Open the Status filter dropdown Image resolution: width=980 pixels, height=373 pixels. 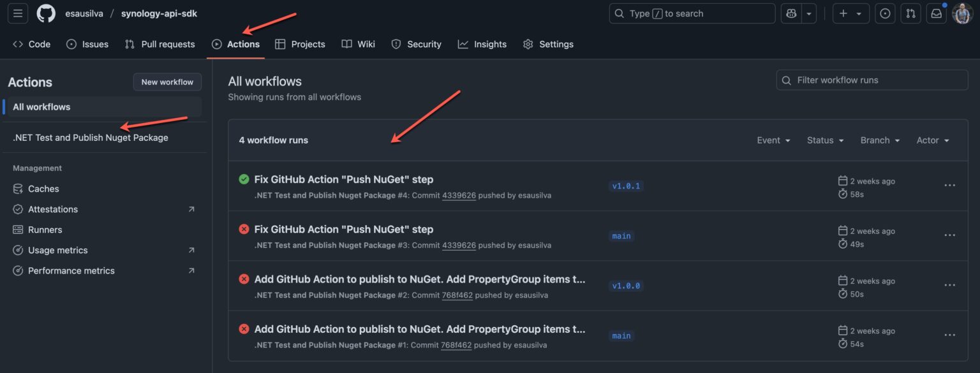824,140
